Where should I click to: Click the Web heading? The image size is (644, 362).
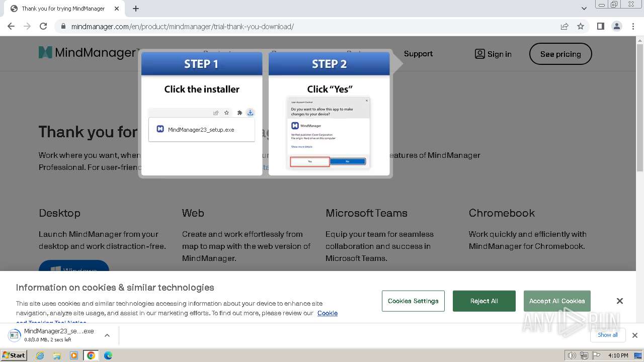point(193,213)
